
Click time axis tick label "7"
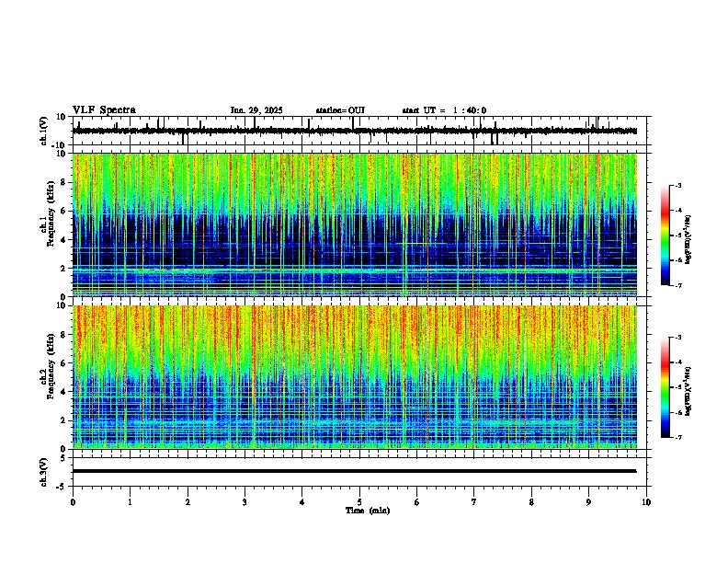pyautogui.click(x=474, y=502)
